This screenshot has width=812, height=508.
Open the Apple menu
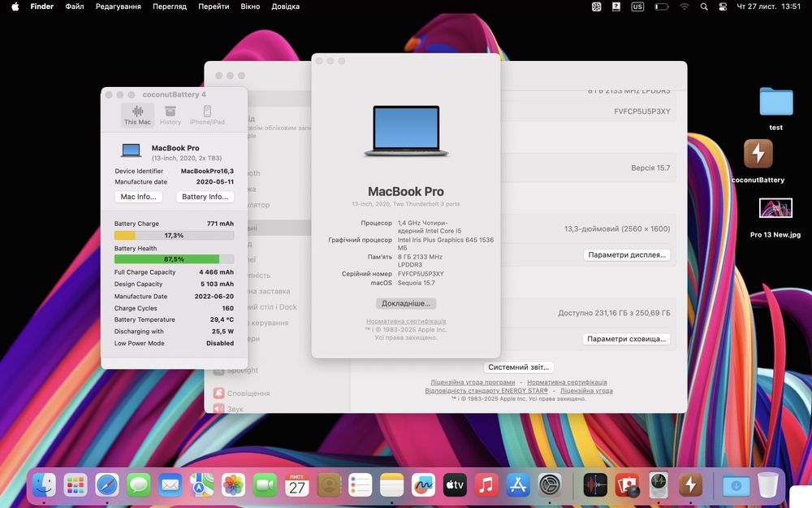tap(15, 7)
